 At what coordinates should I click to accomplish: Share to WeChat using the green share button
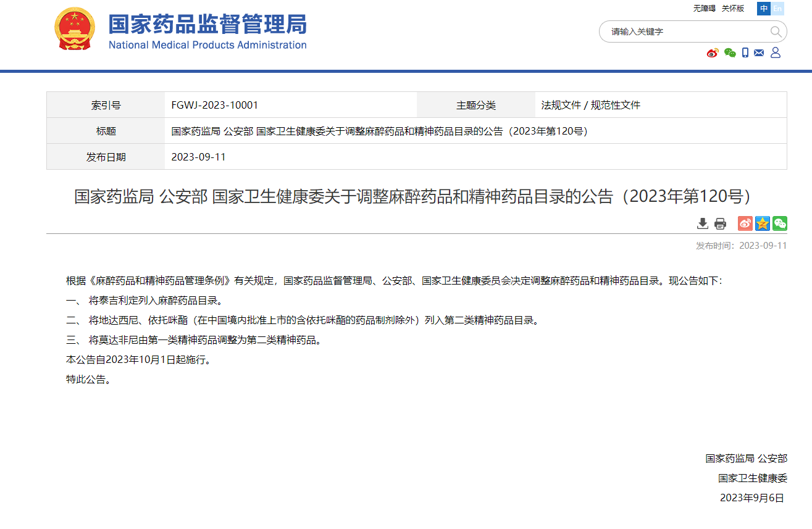point(780,223)
